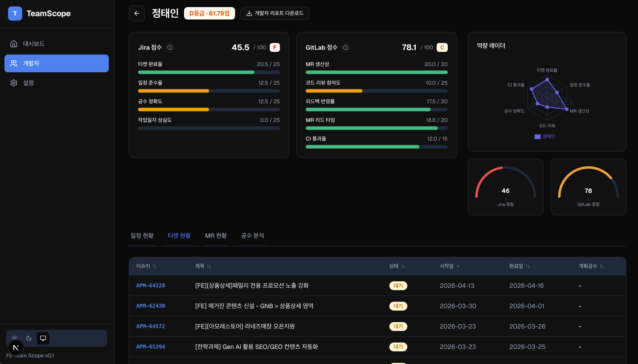Image resolution: width=638 pixels, height=364 pixels.
Task: Open issue APM-64228
Action: pos(150,285)
